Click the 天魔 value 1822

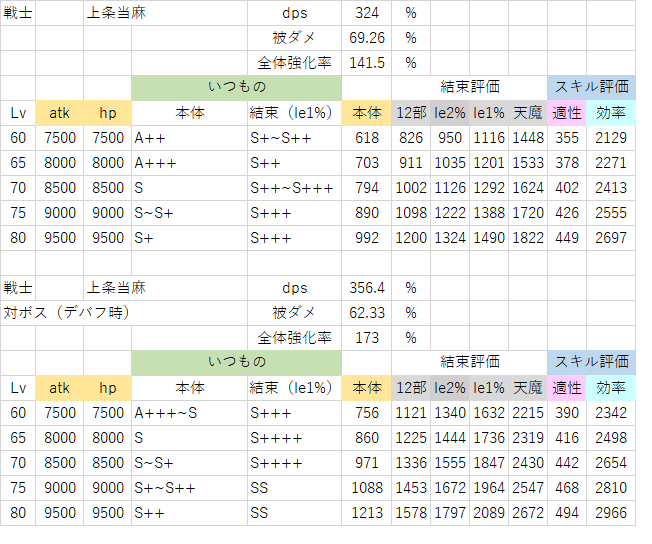[528, 237]
